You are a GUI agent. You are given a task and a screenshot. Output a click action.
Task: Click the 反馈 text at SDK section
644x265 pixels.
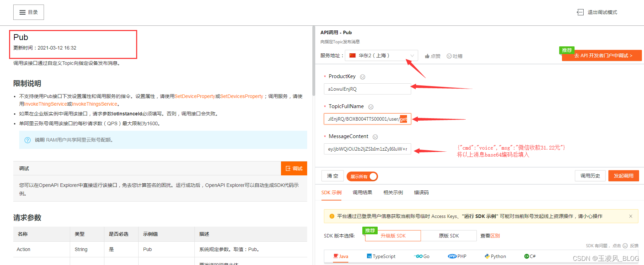[x=634, y=246]
